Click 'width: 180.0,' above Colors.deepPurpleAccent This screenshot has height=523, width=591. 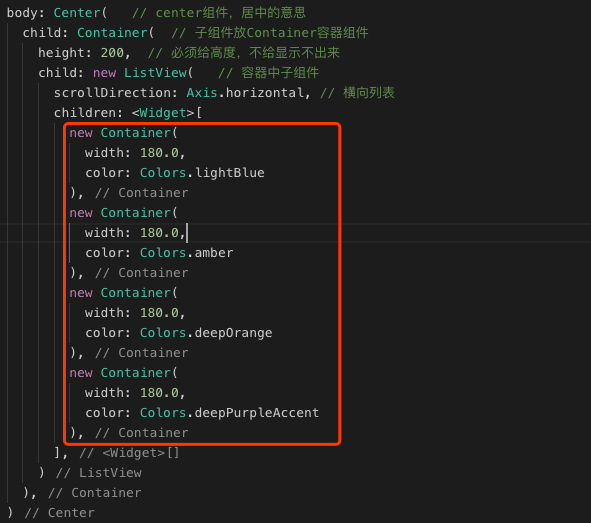tap(135, 393)
